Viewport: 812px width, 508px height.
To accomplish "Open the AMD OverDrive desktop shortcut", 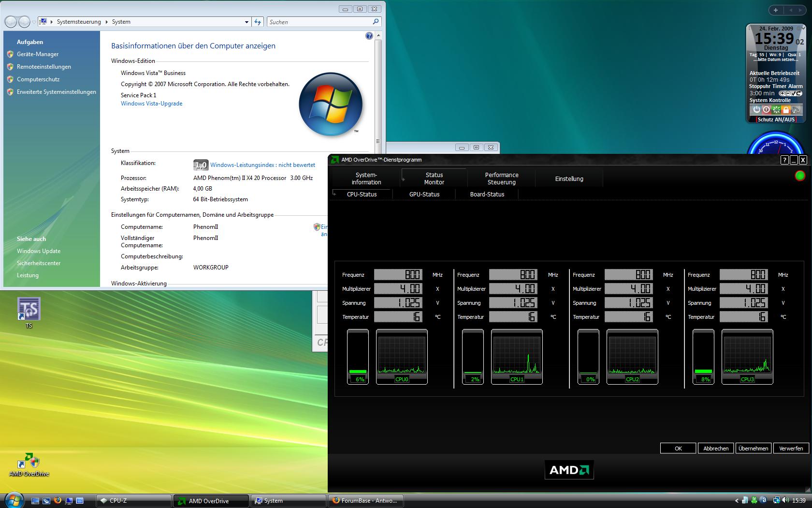I will tap(29, 464).
